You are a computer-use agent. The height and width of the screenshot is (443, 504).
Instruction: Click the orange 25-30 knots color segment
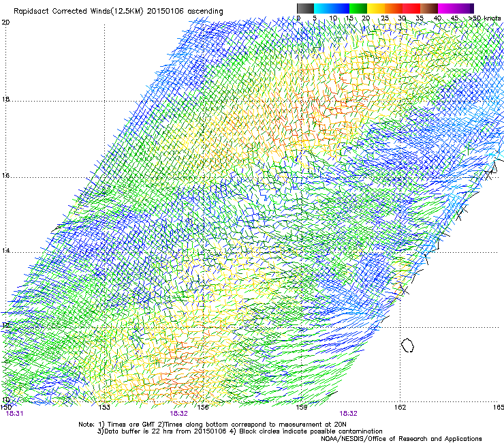coord(394,8)
